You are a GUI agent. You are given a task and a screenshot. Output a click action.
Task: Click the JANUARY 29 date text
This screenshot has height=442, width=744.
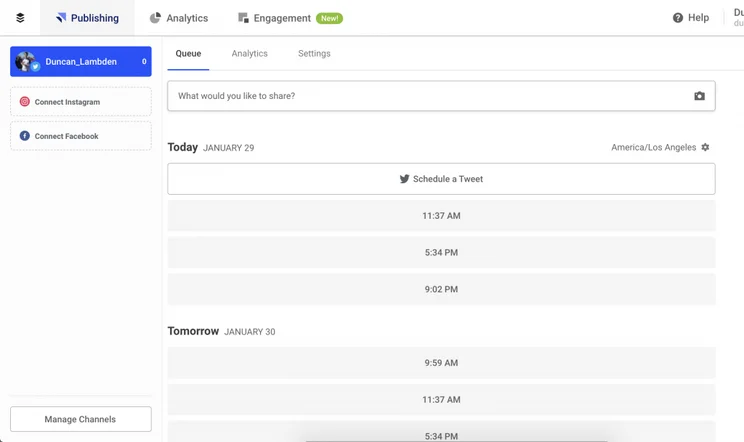click(229, 148)
